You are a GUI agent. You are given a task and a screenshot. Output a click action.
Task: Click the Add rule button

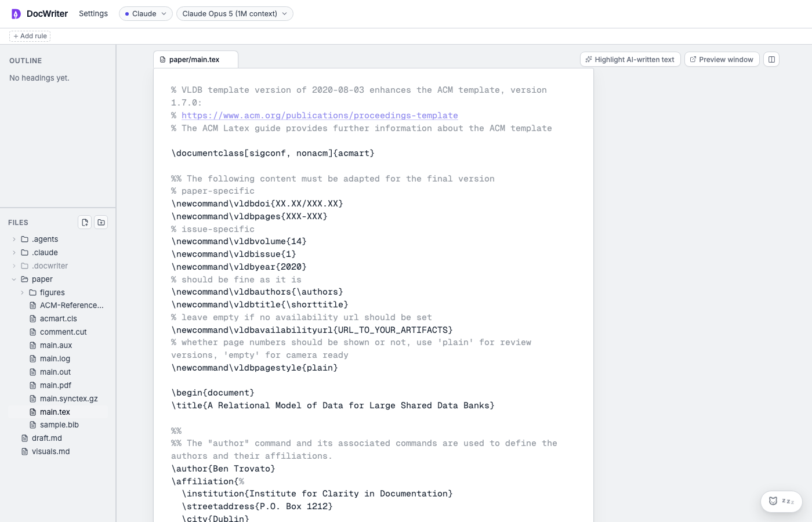point(30,36)
